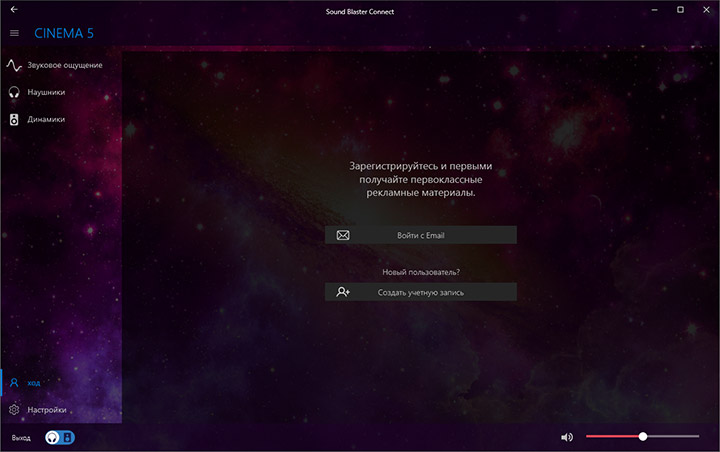The image size is (720, 452).
Task: Click the settings gear icon
Action: click(14, 410)
